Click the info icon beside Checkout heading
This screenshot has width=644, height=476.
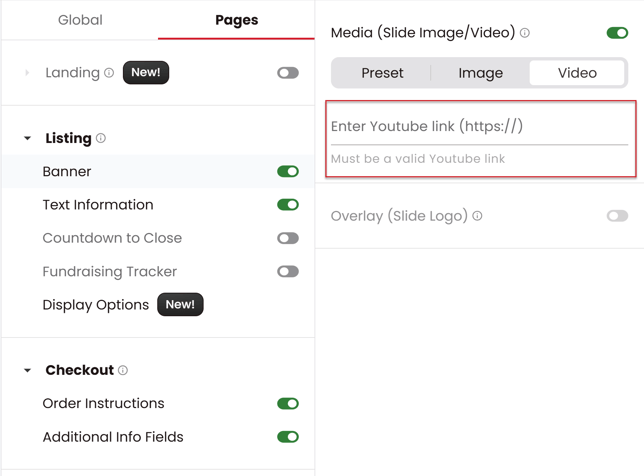pos(123,370)
